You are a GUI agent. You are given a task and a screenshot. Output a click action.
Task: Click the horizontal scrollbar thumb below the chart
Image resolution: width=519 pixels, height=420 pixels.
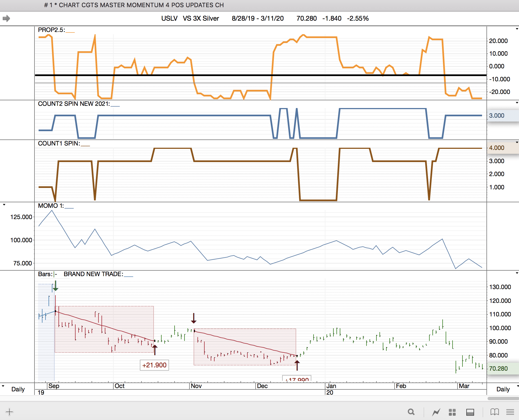[x=503, y=399]
